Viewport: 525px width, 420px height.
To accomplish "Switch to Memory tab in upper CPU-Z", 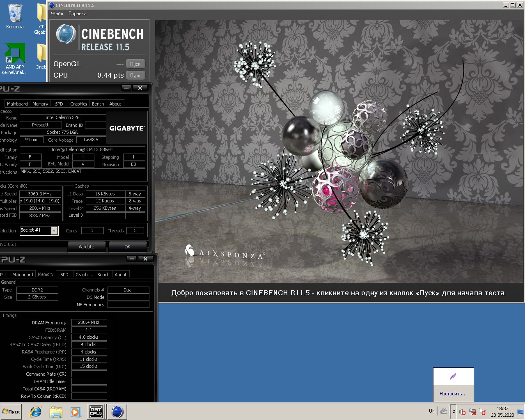I will coord(40,104).
